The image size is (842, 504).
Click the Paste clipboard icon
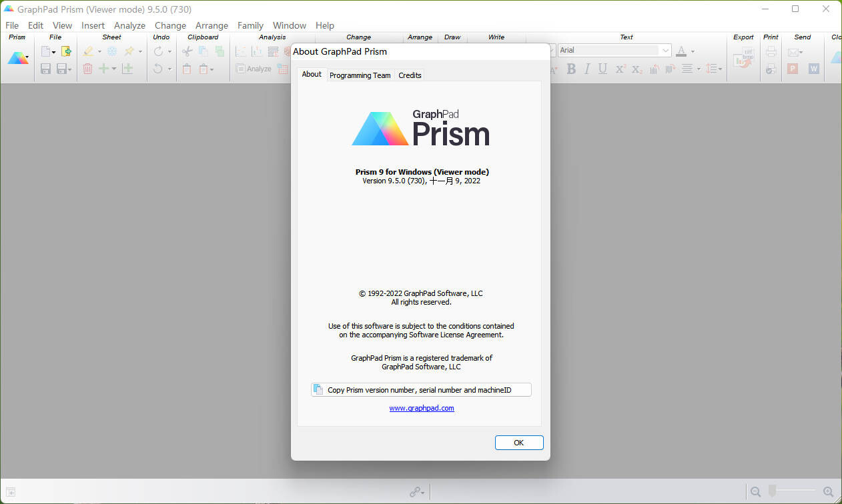coord(187,69)
